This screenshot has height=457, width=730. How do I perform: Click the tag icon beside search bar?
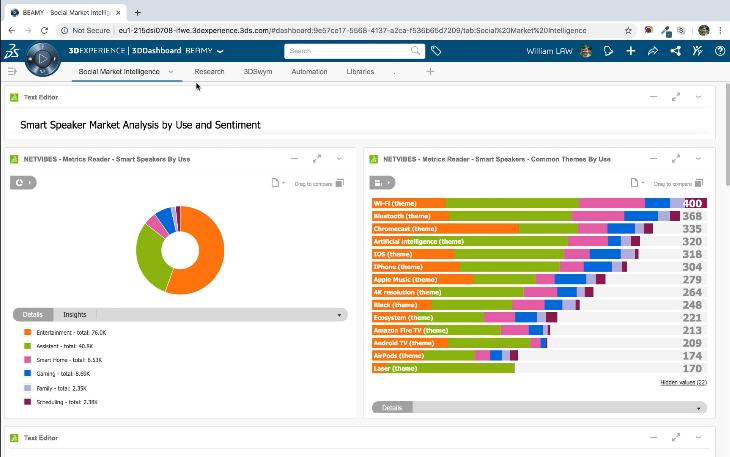tap(436, 51)
